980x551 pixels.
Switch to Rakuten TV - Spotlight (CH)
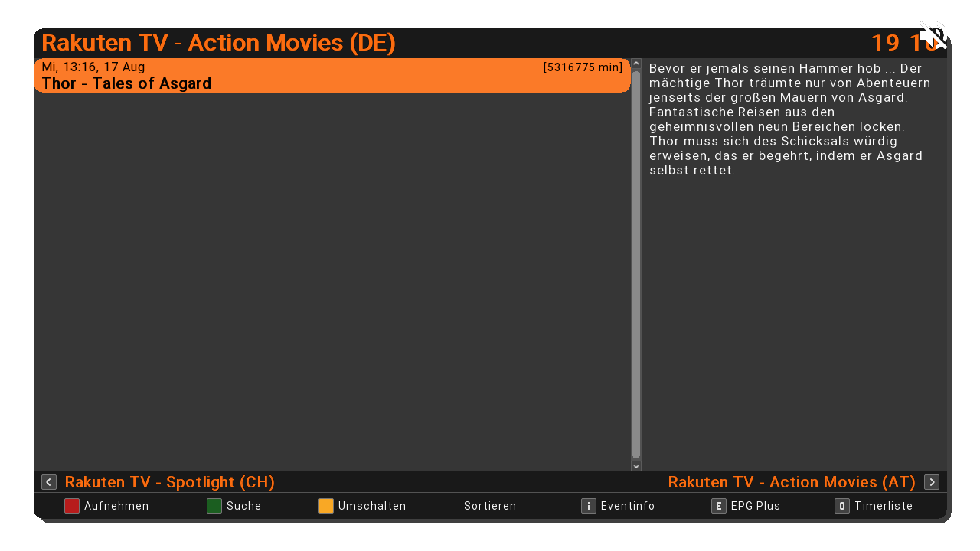tap(169, 482)
